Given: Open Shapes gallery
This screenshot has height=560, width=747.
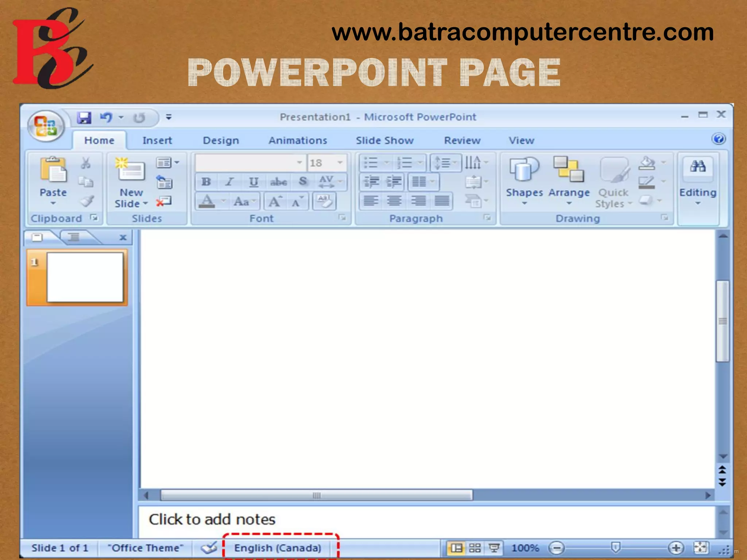Looking at the screenshot, I should (524, 181).
